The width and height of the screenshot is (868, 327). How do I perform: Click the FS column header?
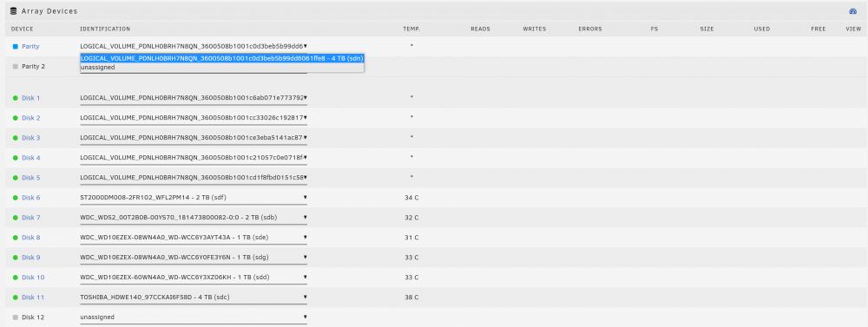(654, 29)
